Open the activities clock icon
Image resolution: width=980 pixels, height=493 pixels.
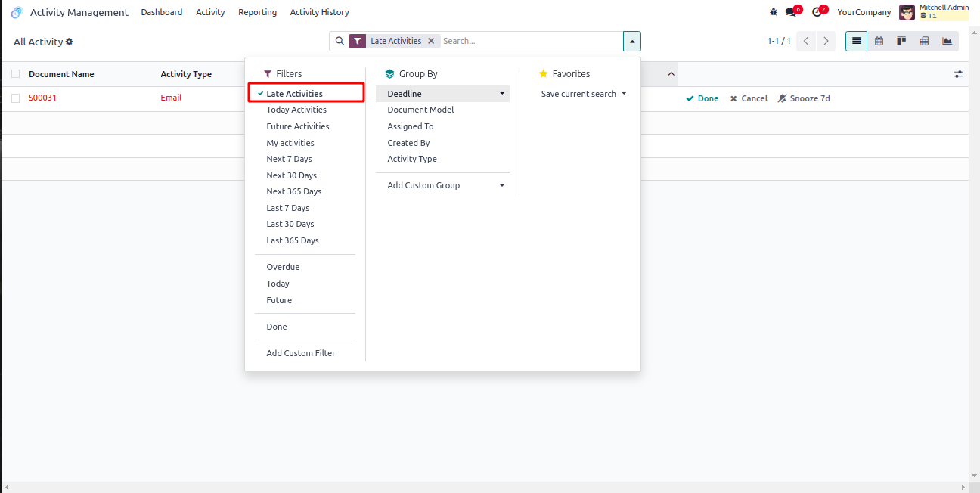click(x=817, y=12)
